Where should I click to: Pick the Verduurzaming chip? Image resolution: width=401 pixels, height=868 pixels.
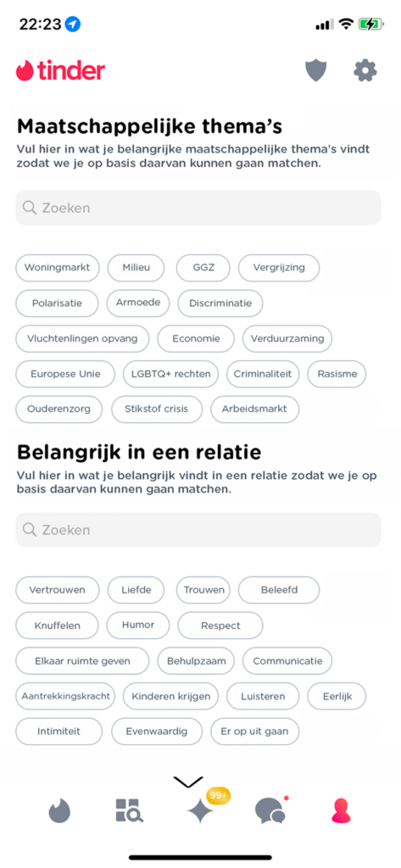(287, 339)
